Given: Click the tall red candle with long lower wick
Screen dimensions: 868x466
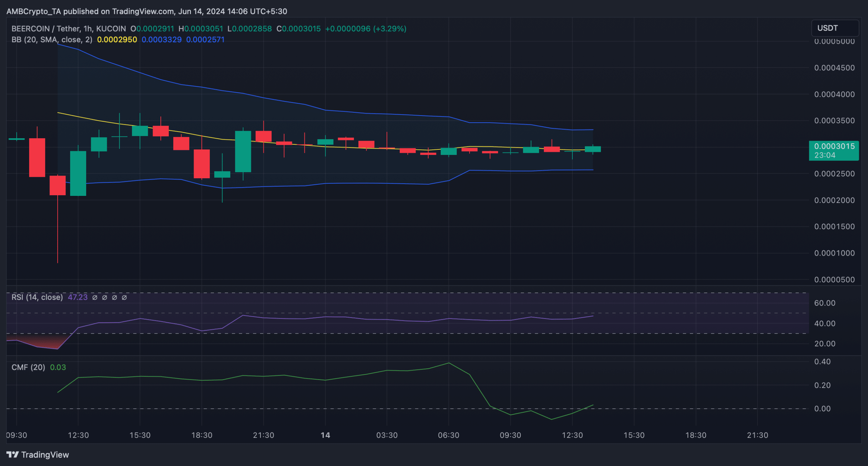Looking at the screenshot, I should click(58, 185).
